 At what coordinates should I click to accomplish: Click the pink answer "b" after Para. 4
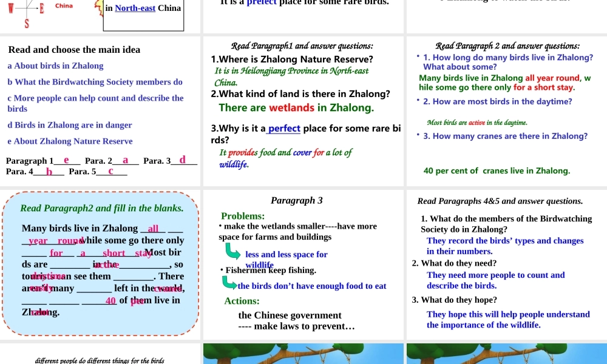(49, 171)
